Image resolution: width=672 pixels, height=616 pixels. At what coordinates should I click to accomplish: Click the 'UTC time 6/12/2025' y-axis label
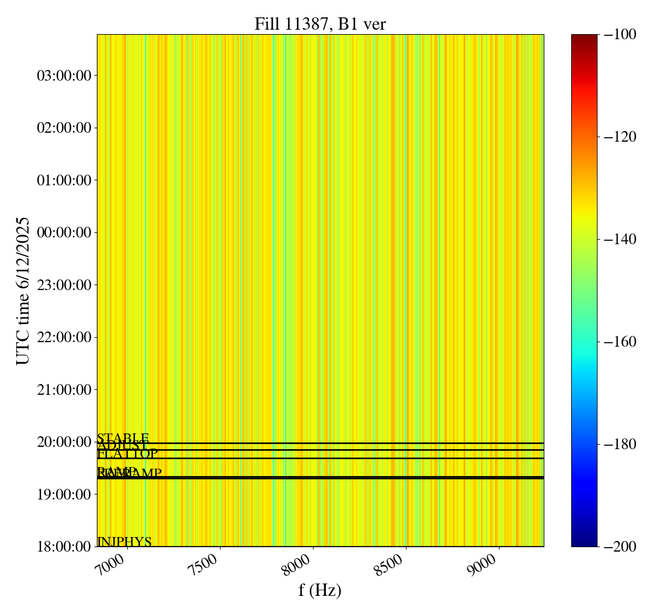[22, 291]
